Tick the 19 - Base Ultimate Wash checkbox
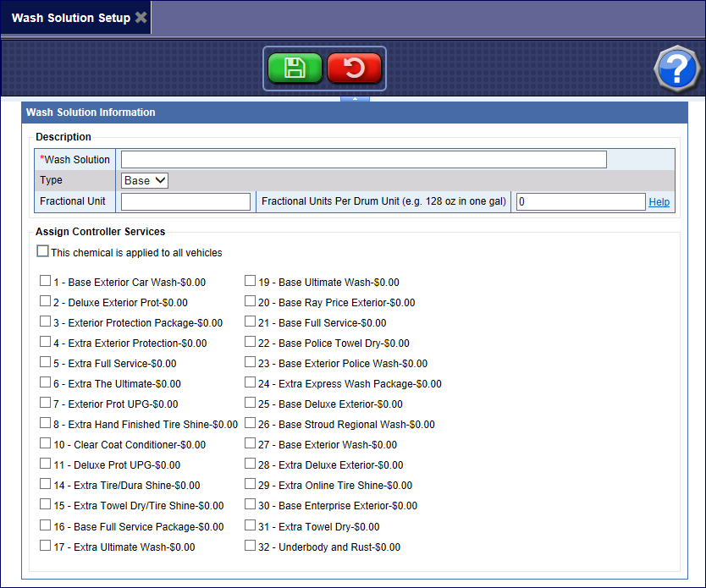Viewport: 706px width, 588px height. tap(251, 282)
